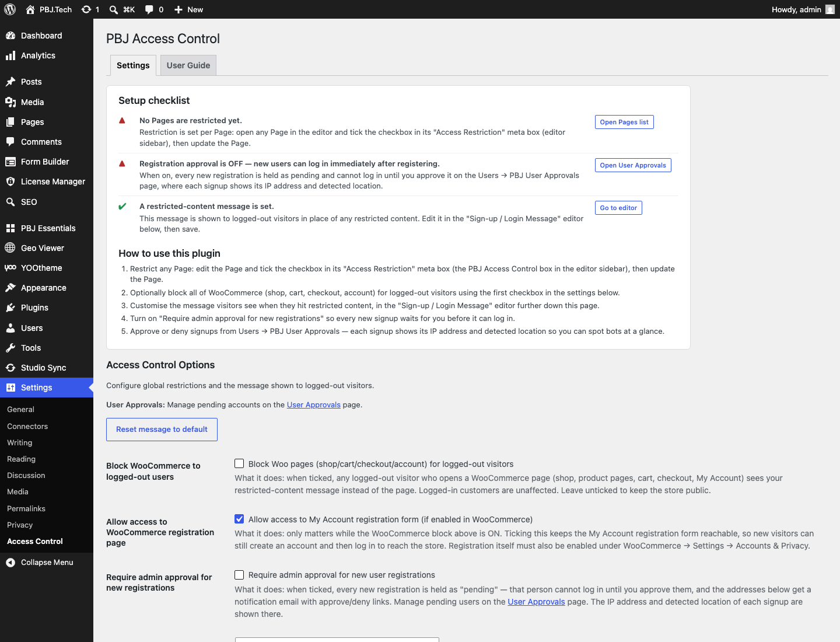This screenshot has width=840, height=642.
Task: Click the License Manager shield icon
Action: pos(10,182)
